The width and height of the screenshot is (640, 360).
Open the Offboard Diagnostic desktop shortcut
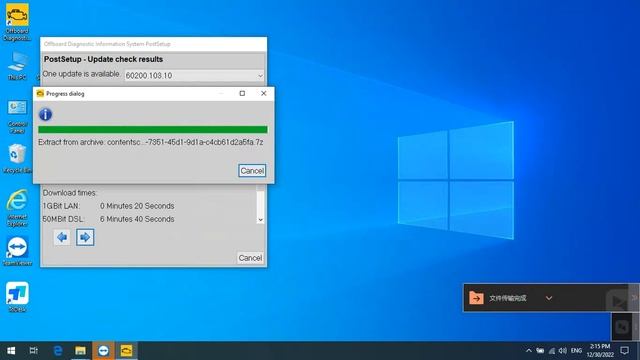pos(17,22)
